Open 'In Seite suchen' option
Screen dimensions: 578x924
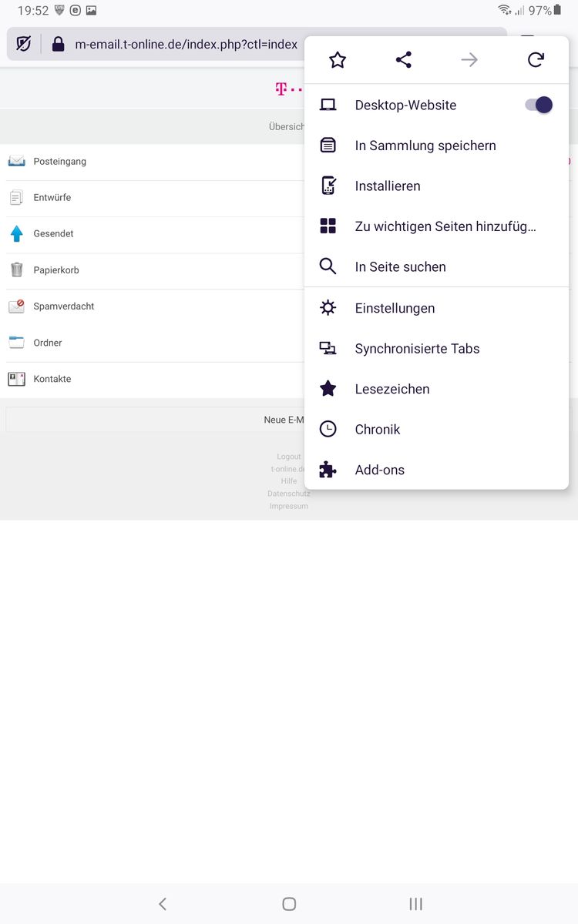point(400,267)
